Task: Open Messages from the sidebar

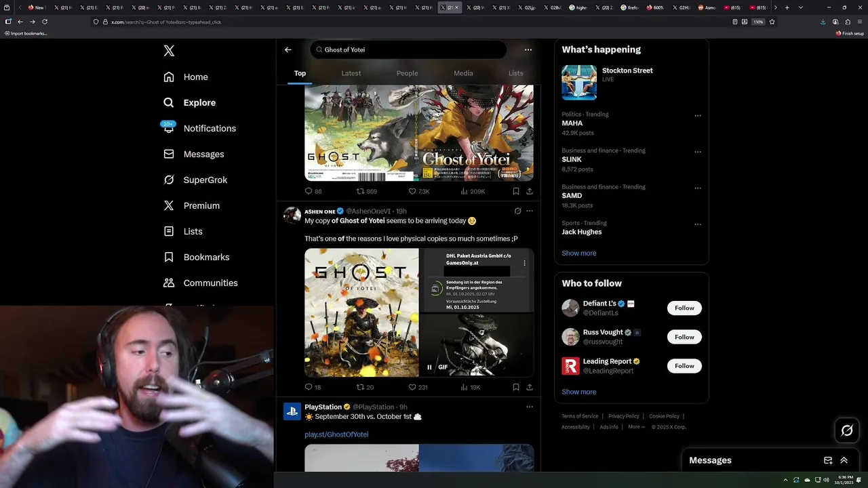Action: 193,154
